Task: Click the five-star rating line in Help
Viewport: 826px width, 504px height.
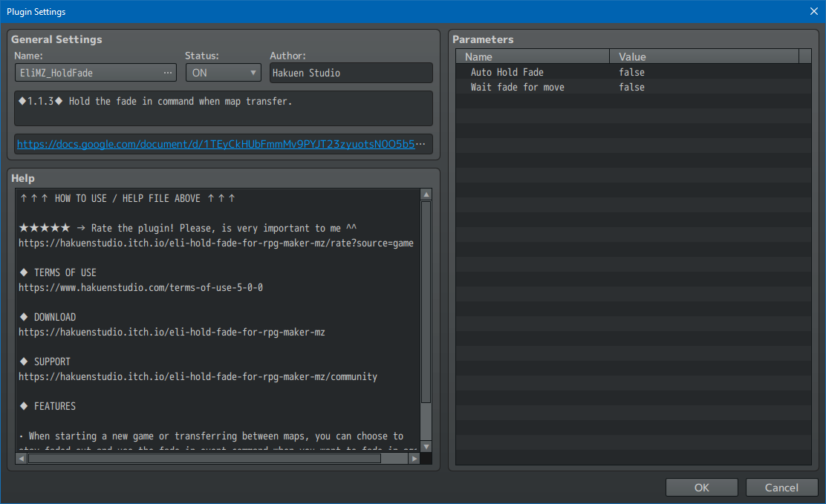Action: [187, 228]
